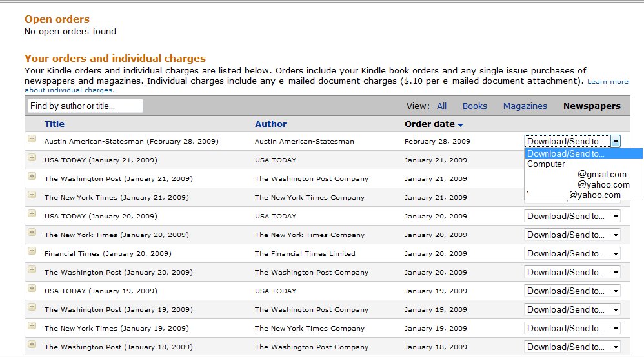
Task: Click plus icon beside USA TODAY January 20
Action: pos(32,213)
